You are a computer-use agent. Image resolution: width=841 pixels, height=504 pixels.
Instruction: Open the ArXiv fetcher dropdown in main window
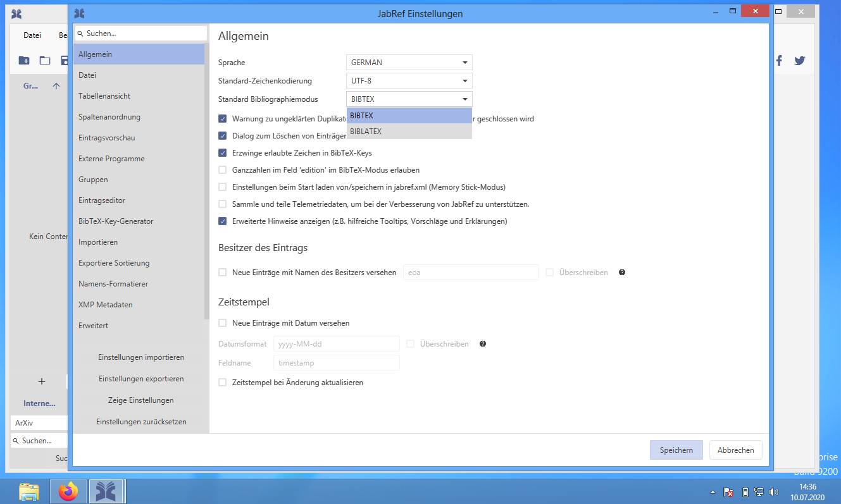point(39,422)
